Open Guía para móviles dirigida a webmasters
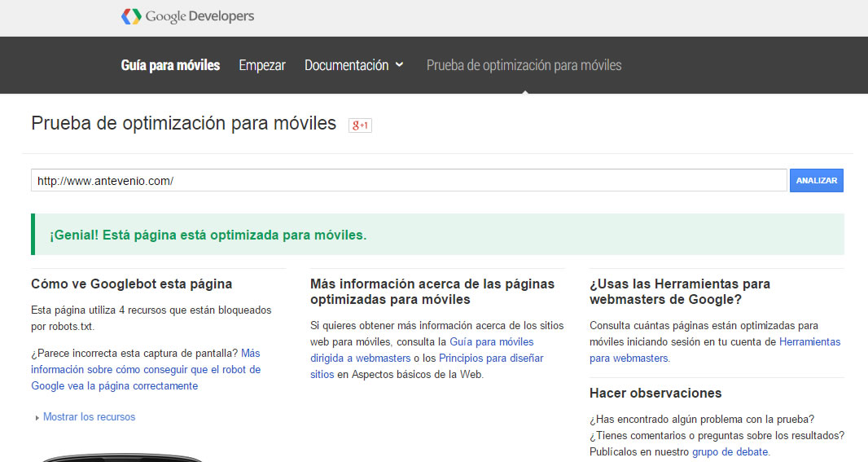Viewport: 868px width, 462px height. click(422, 350)
